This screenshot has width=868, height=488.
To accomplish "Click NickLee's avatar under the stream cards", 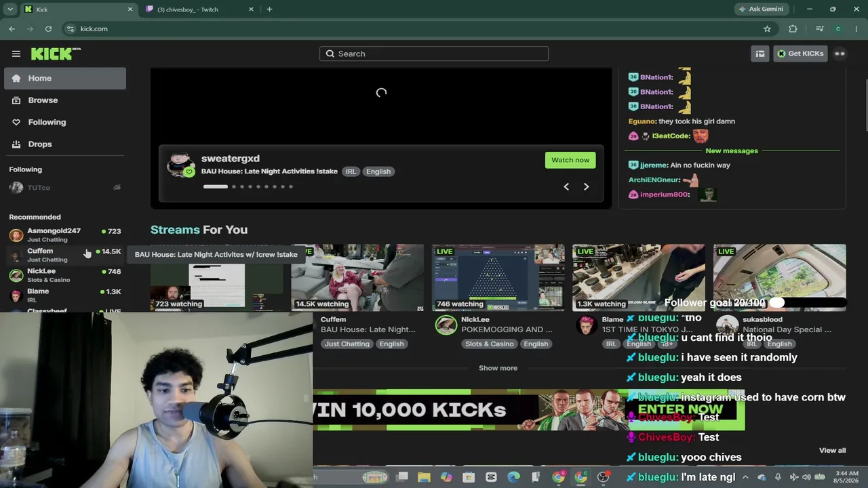I will 446,325.
